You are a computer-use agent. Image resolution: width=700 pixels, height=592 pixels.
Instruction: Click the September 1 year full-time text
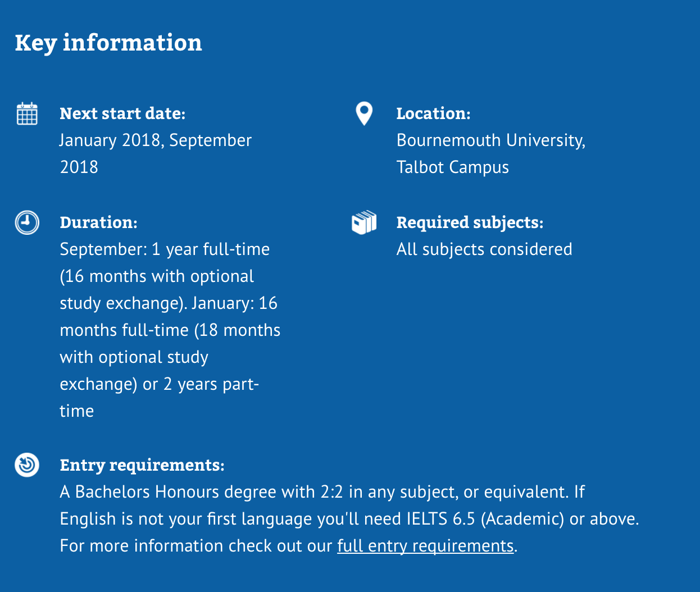(165, 249)
